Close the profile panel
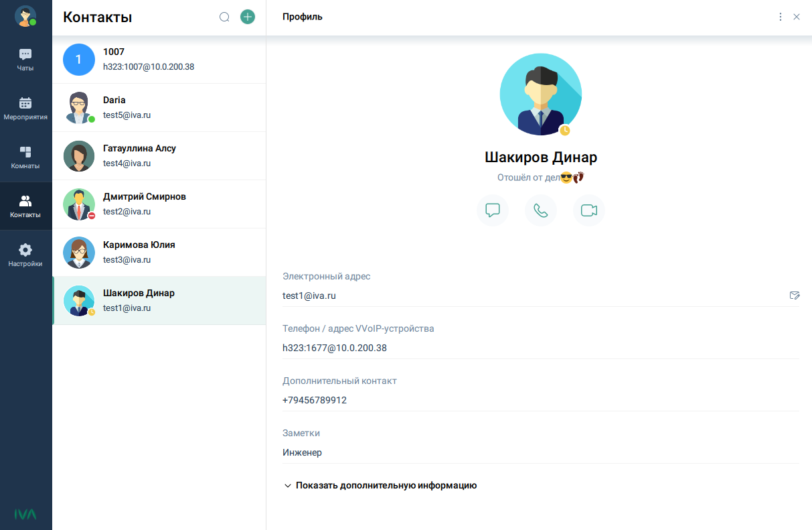The width and height of the screenshot is (812, 530). [797, 17]
